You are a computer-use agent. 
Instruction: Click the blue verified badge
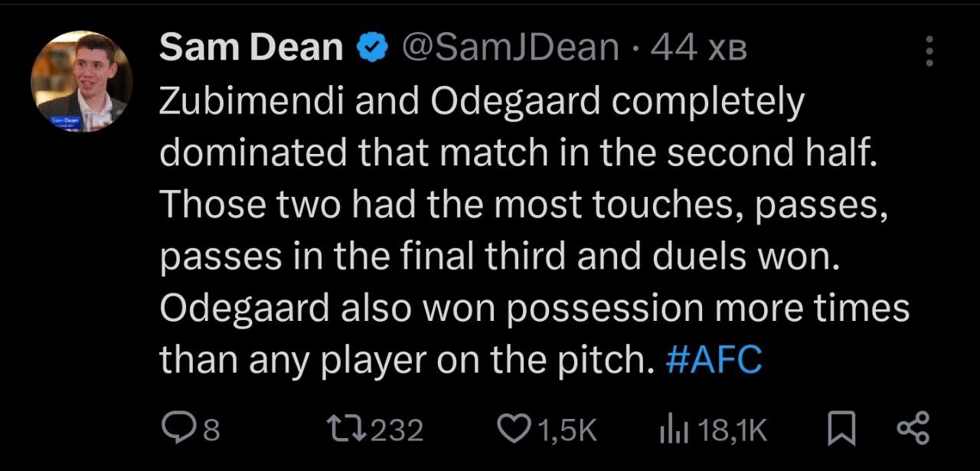[371, 50]
